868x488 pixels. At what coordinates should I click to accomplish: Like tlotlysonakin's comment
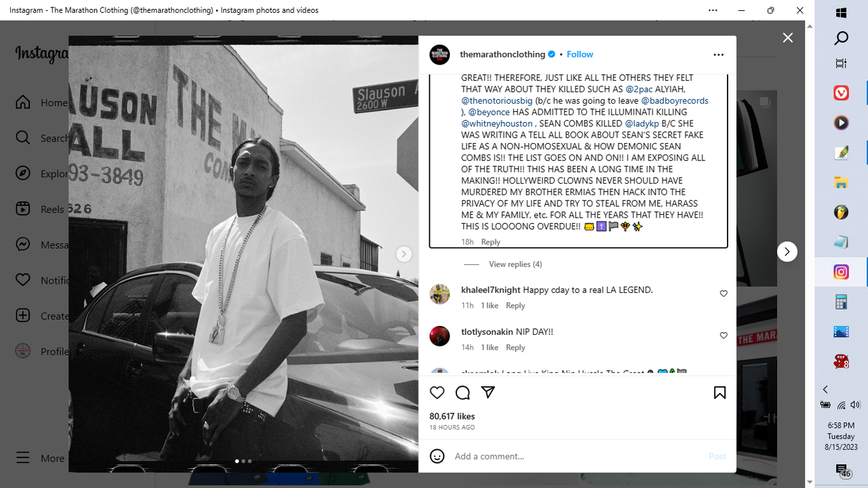pos(724,335)
